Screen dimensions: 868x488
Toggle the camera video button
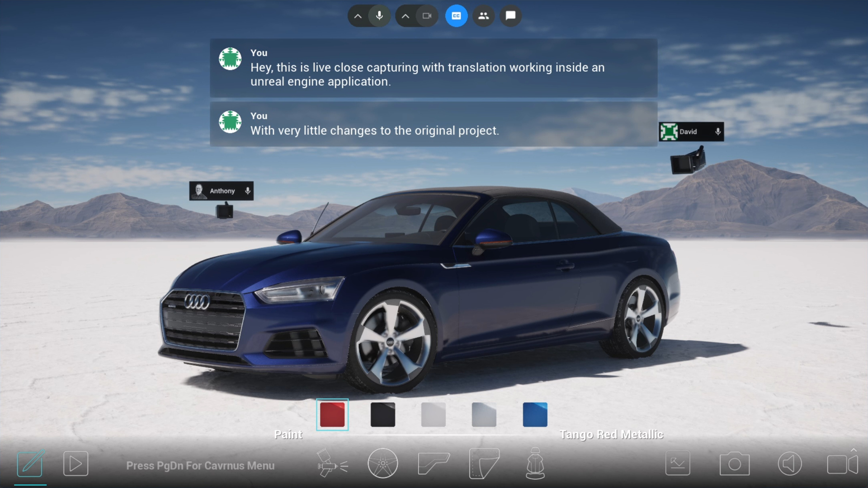pos(427,16)
